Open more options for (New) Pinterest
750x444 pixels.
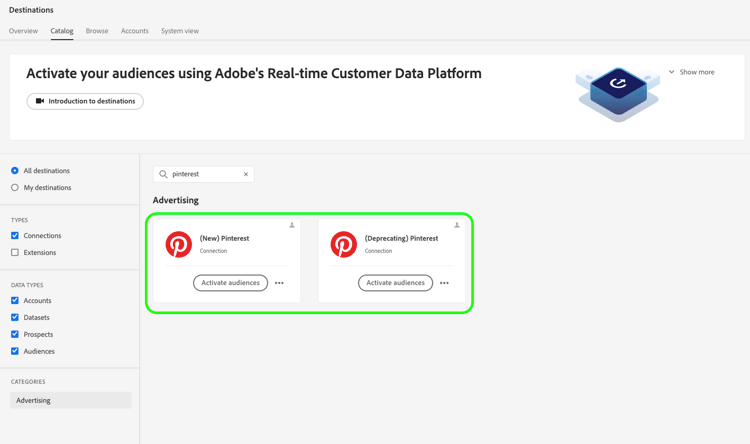pos(280,283)
